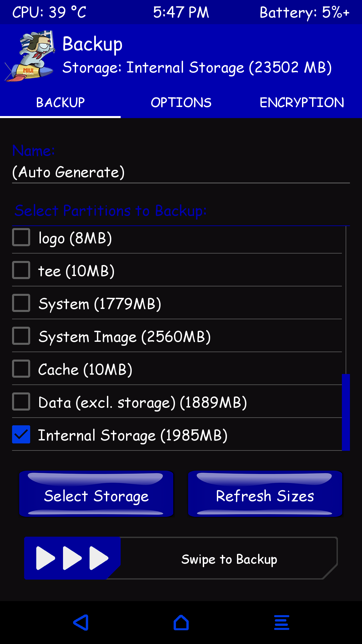Check Data (excl. storage) partition
Screen dimensions: 362x644
pos(21,402)
